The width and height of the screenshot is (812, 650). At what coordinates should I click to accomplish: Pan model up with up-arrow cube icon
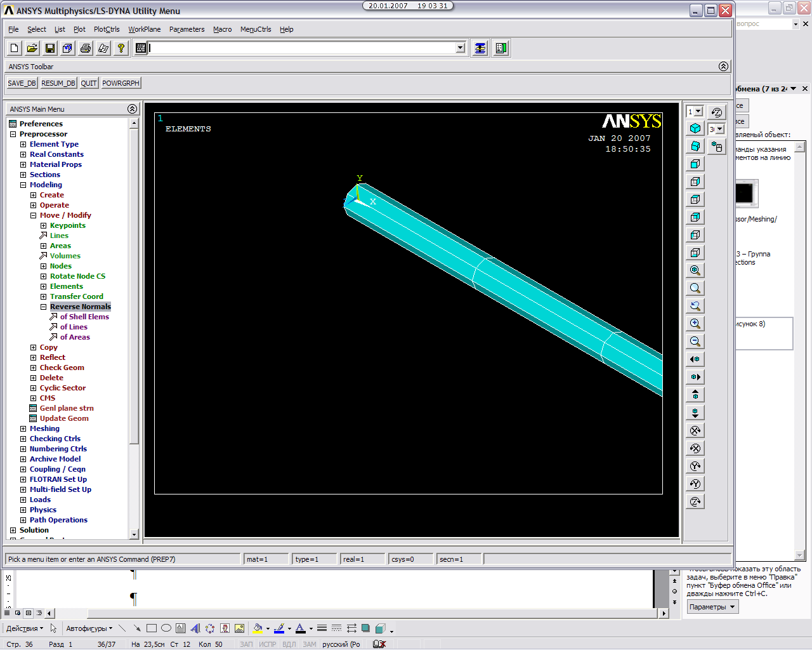click(x=695, y=395)
